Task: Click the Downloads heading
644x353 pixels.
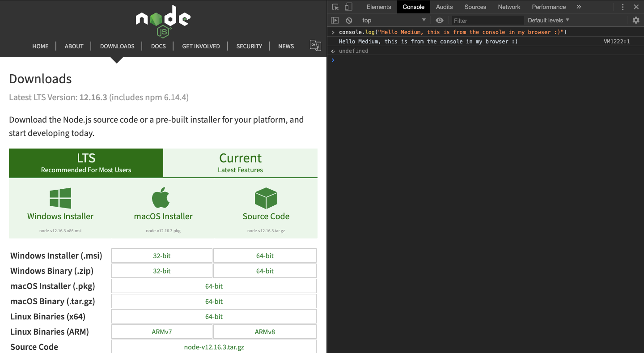Action: point(40,79)
